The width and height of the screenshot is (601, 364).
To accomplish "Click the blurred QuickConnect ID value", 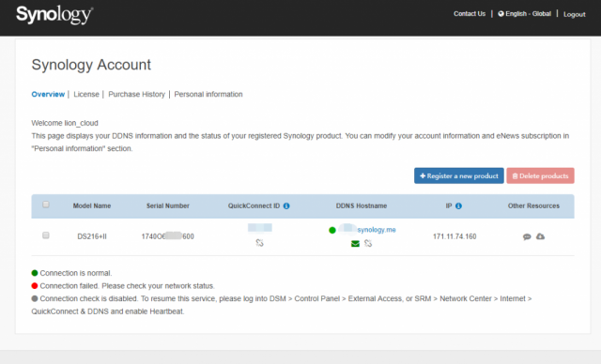I will [260, 228].
